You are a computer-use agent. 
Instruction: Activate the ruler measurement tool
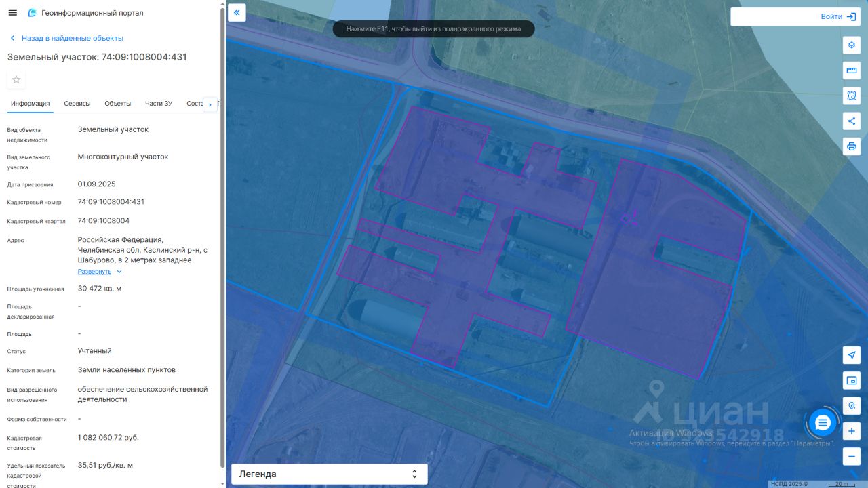[851, 70]
